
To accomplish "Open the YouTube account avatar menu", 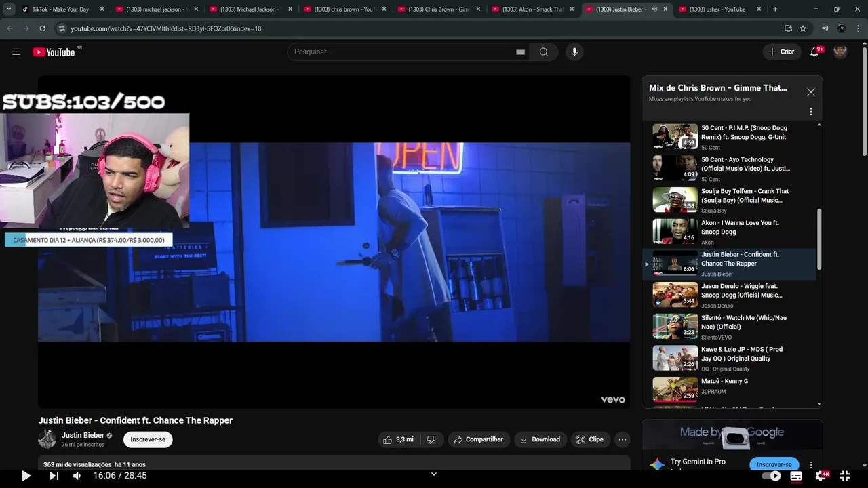I will tap(840, 52).
